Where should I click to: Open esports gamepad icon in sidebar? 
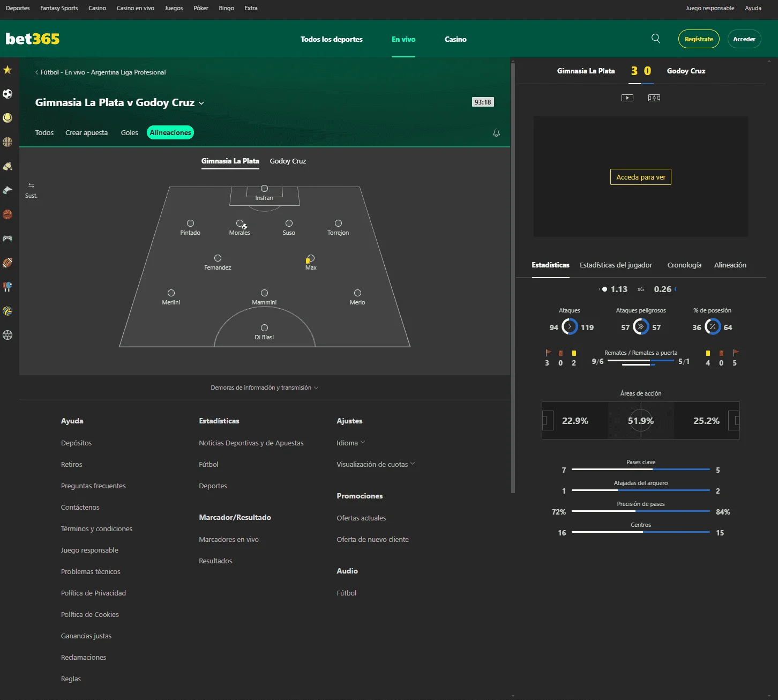8,239
